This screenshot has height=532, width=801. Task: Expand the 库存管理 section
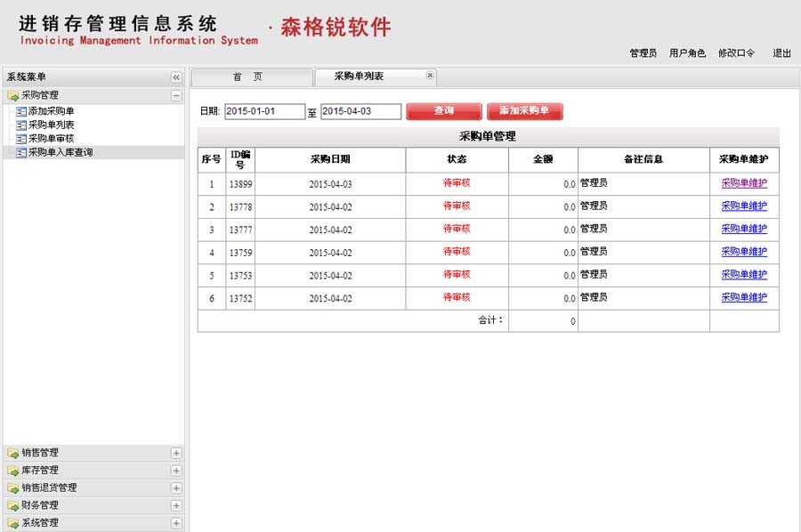click(x=176, y=471)
